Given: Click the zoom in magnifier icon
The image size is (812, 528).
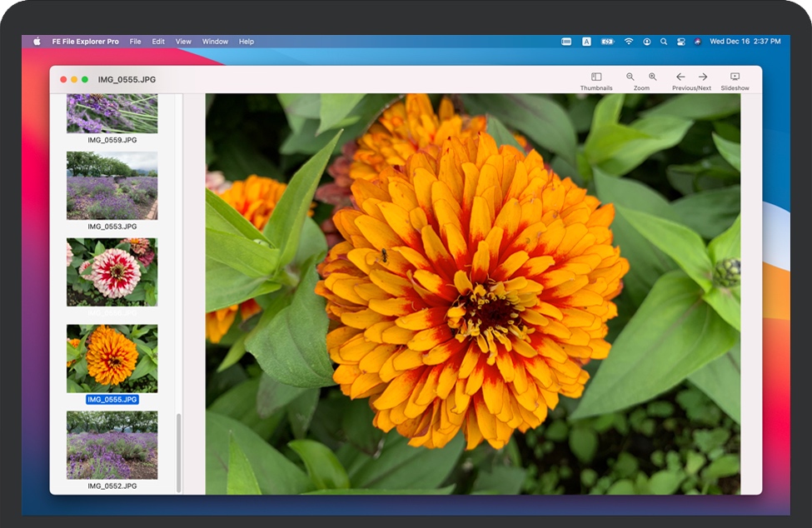Looking at the screenshot, I should 652,77.
